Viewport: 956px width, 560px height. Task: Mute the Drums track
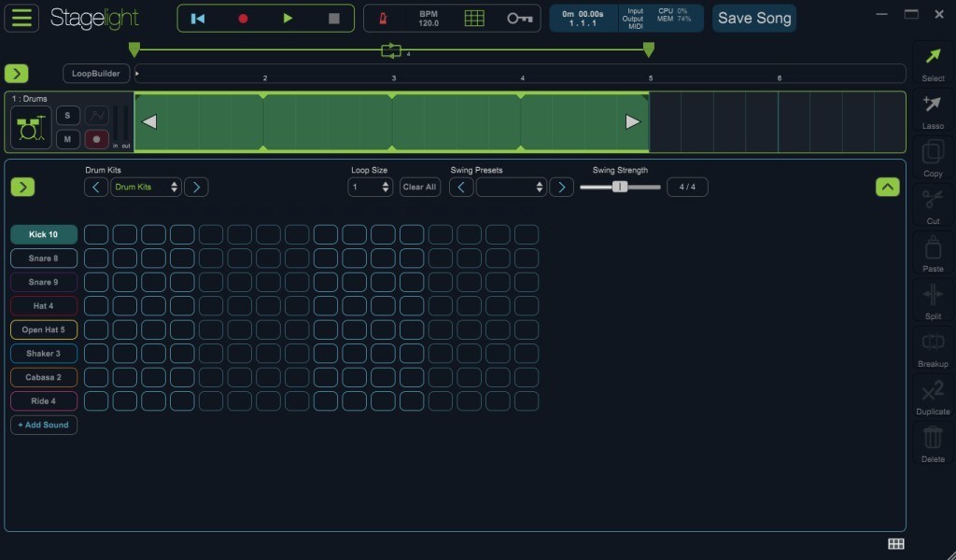pyautogui.click(x=67, y=137)
